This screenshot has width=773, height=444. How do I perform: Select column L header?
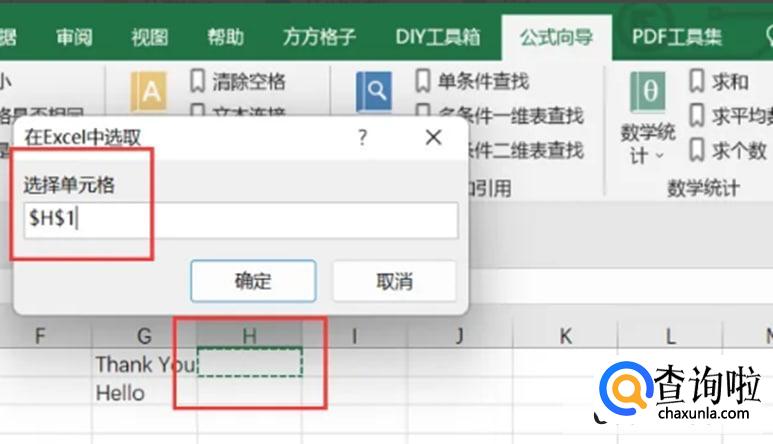(670, 336)
